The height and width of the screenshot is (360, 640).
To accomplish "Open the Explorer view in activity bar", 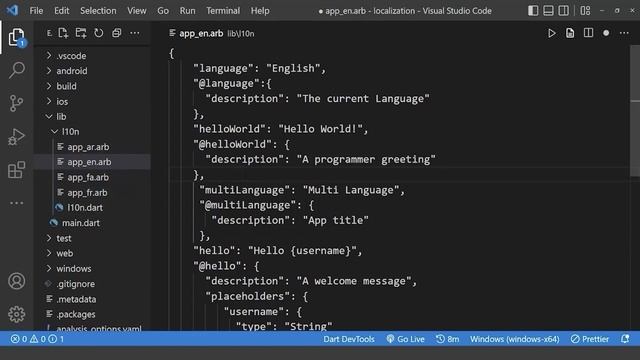I will click(x=16, y=38).
